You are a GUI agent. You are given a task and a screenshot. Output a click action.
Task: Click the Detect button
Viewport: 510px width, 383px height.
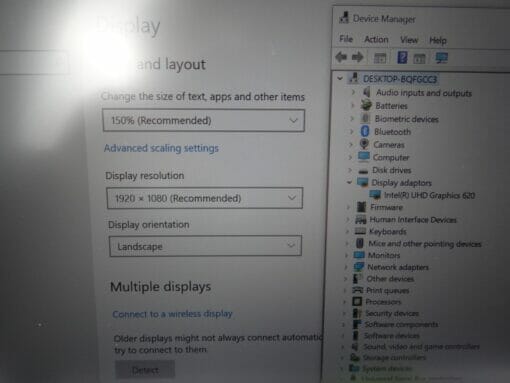click(145, 370)
